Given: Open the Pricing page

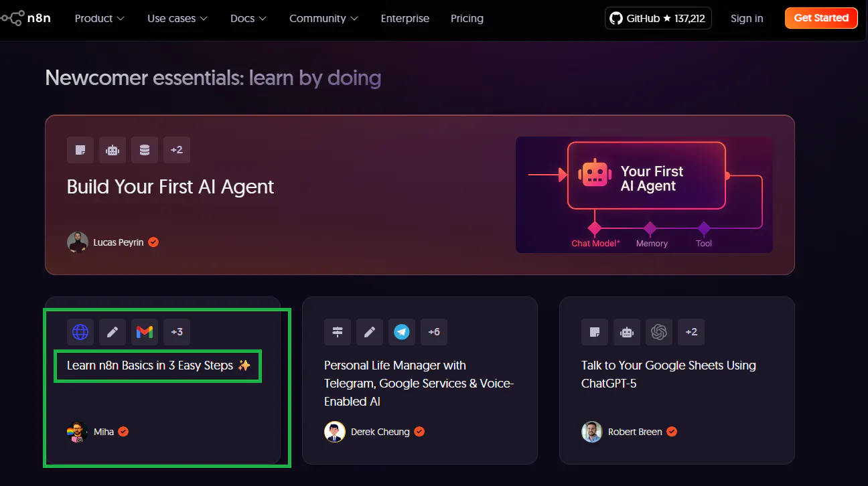Looking at the screenshot, I should tap(467, 18).
